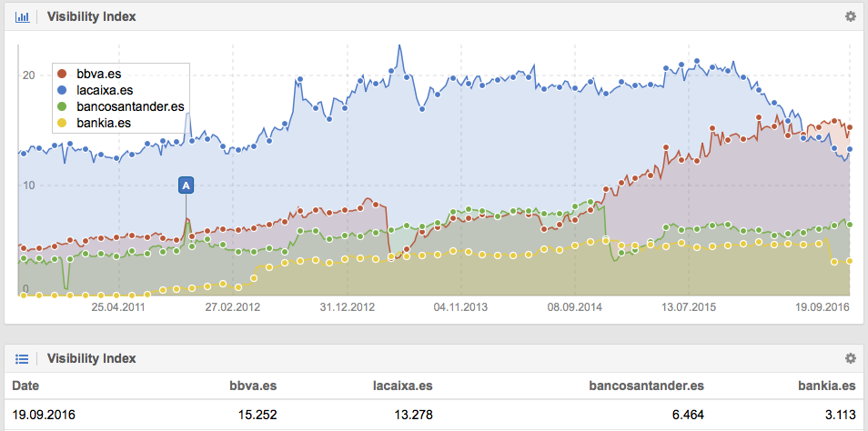Click the bankia.es table column header

(x=828, y=386)
